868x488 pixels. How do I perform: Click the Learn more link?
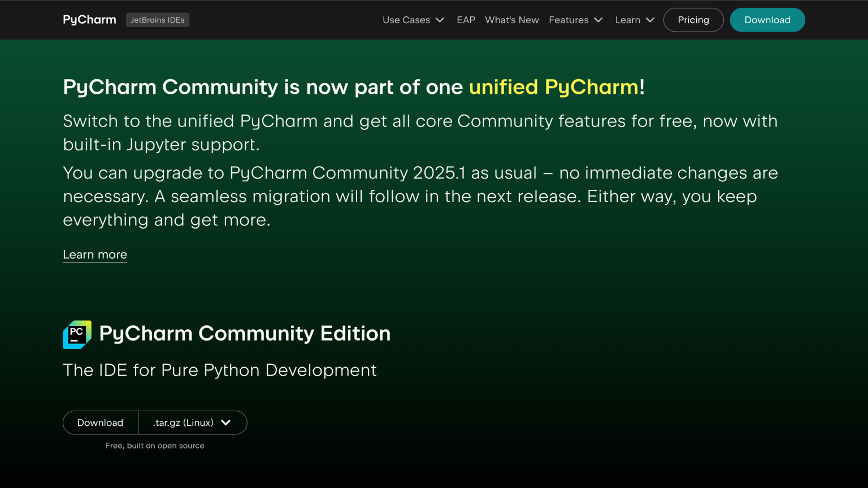click(94, 254)
